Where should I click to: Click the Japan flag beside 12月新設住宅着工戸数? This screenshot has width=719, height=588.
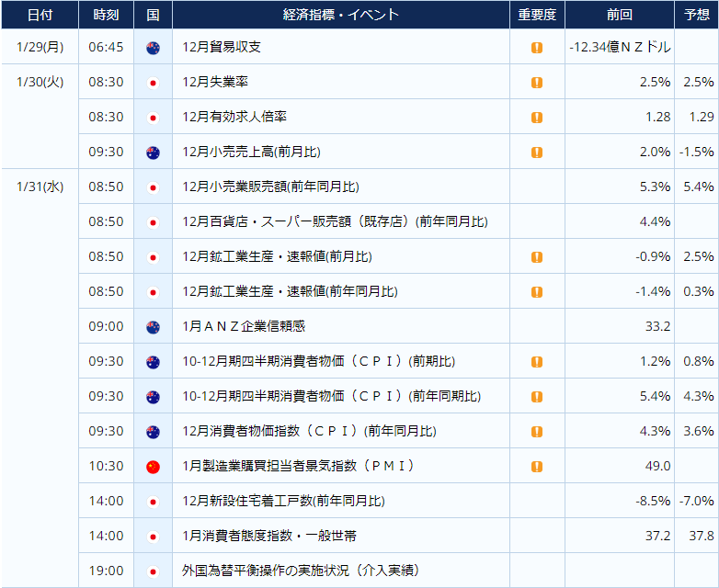pyautogui.click(x=153, y=502)
